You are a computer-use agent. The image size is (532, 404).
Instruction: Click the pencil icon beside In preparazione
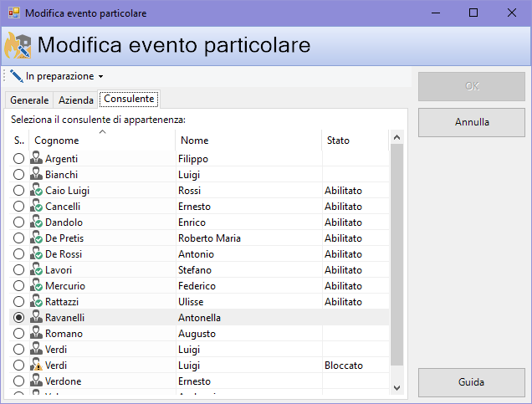16,76
